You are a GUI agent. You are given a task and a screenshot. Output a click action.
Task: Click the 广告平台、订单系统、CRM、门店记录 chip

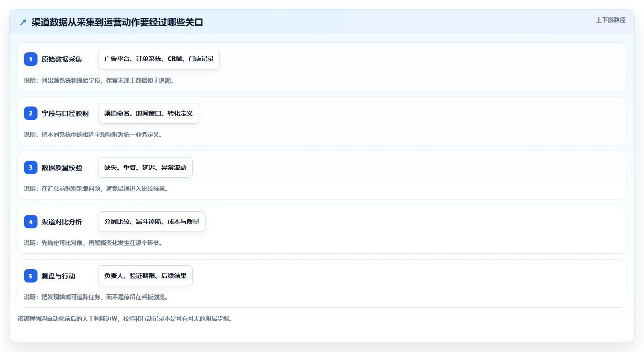[159, 59]
